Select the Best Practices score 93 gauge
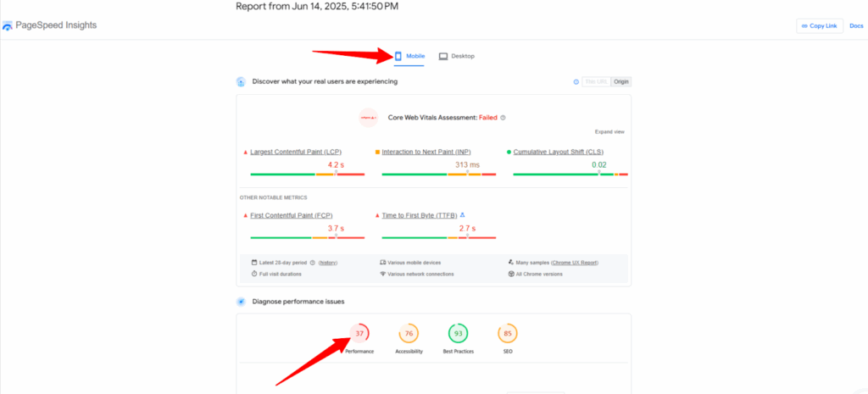This screenshot has width=868, height=394. (458, 334)
